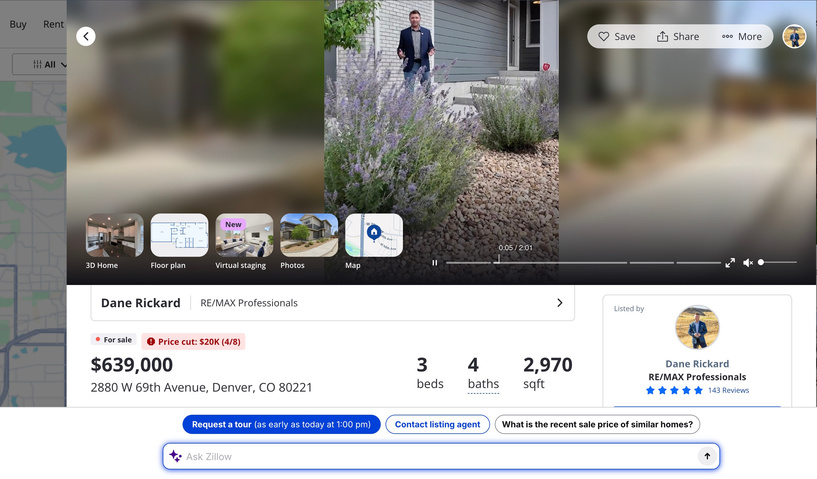Screen dimensions: 817x479
Task: Click the underlined baths label
Action: (x=483, y=384)
